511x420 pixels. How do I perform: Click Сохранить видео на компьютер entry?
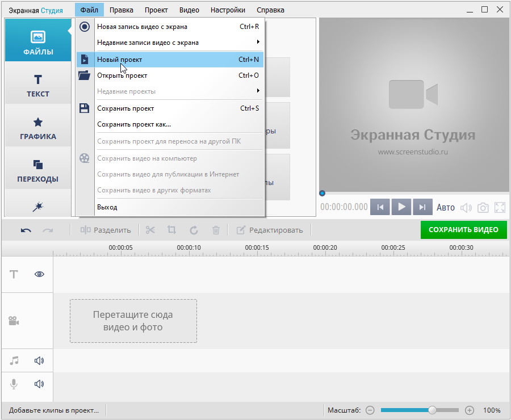[170, 158]
